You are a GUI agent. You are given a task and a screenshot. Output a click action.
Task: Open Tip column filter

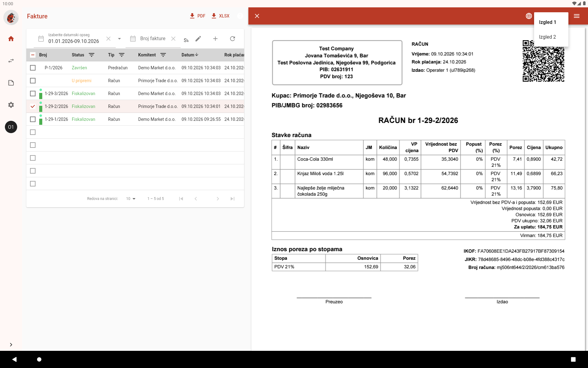[x=122, y=55]
